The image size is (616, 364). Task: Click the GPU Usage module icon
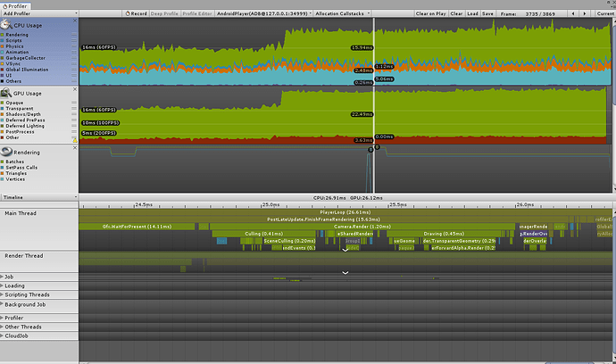(6, 93)
